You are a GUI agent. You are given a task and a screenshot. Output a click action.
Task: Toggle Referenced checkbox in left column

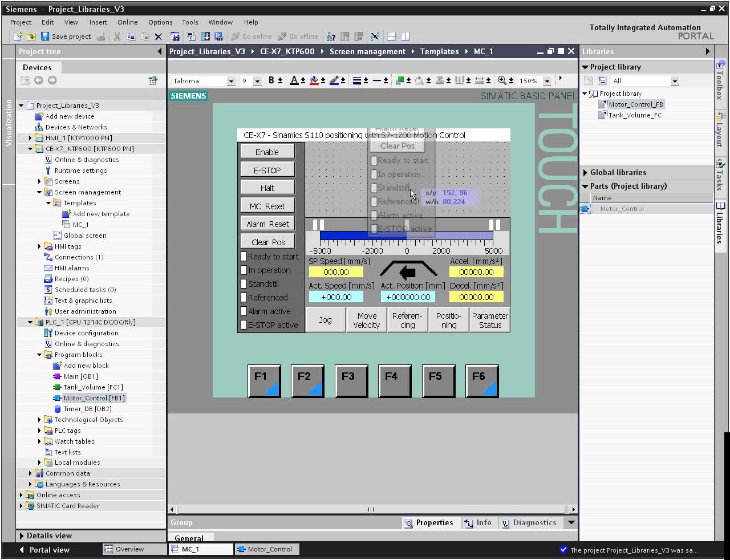pos(244,298)
